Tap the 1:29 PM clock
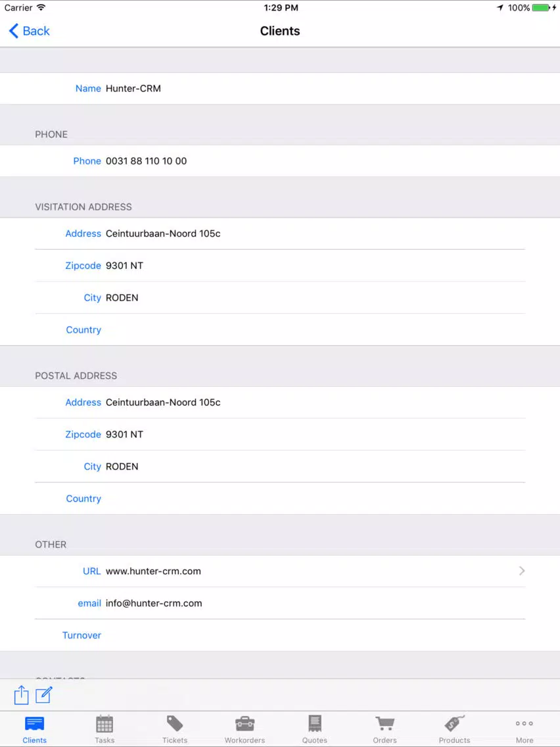This screenshot has height=747, width=560. (x=281, y=8)
